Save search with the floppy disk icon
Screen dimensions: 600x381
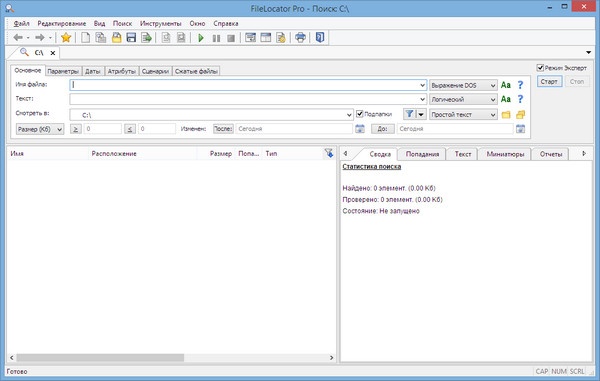click(x=131, y=37)
